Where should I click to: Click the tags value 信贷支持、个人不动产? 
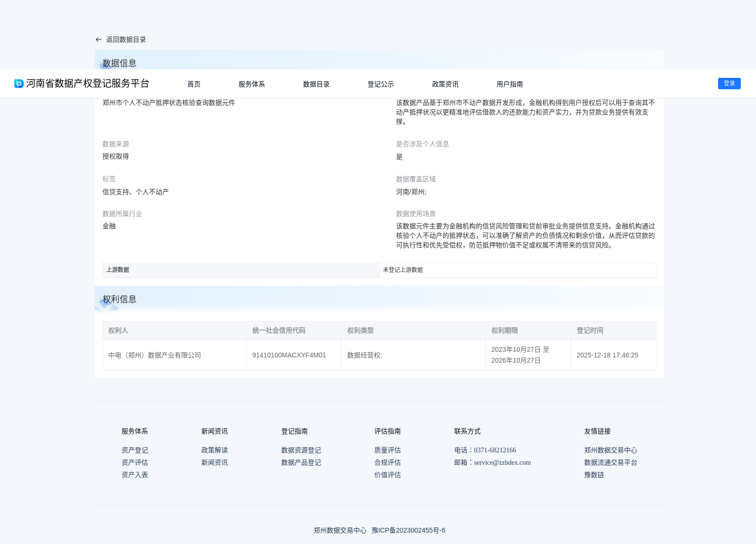coord(136,192)
